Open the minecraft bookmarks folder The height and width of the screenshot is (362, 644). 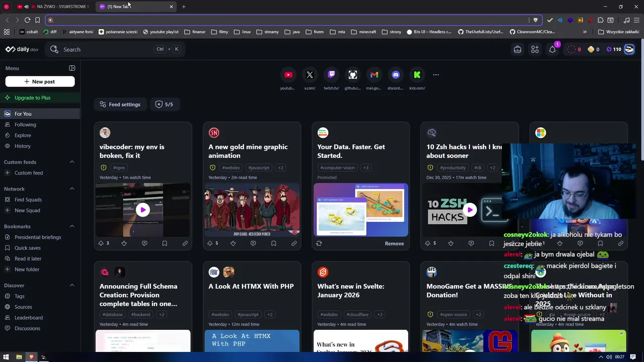pyautogui.click(x=363, y=32)
